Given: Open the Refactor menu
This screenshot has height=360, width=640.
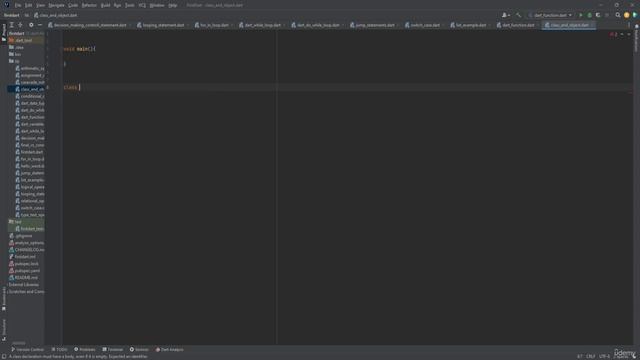Looking at the screenshot, I should click(89, 5).
